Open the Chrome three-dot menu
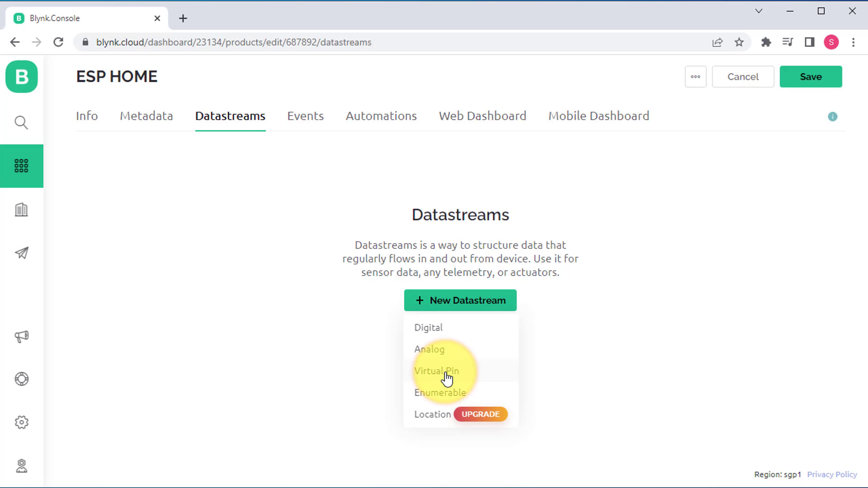The width and height of the screenshot is (868, 488). [853, 42]
